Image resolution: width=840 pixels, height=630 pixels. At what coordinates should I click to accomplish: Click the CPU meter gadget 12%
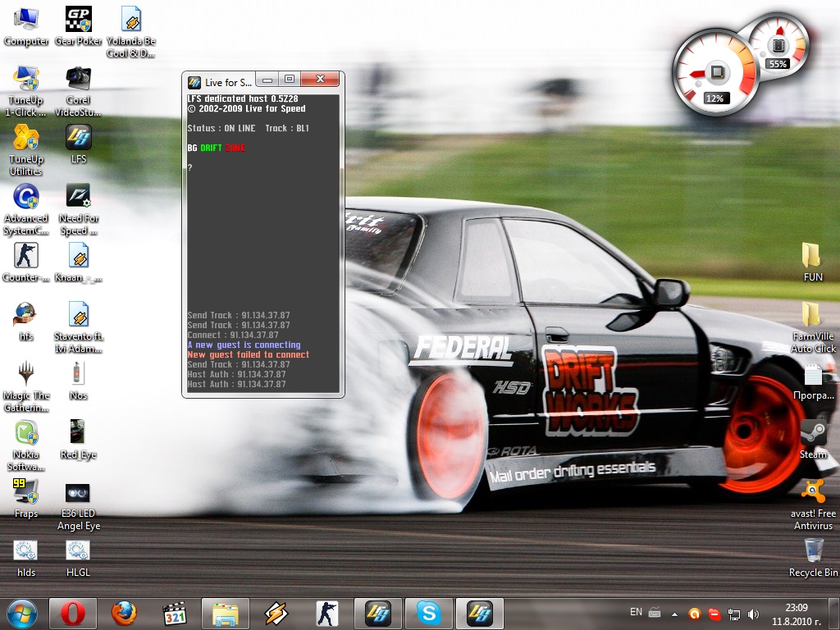coord(714,73)
